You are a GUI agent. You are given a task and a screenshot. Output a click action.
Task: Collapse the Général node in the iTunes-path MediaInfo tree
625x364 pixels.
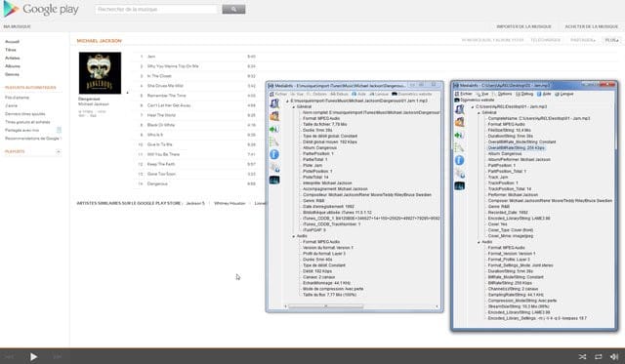[x=294, y=107]
